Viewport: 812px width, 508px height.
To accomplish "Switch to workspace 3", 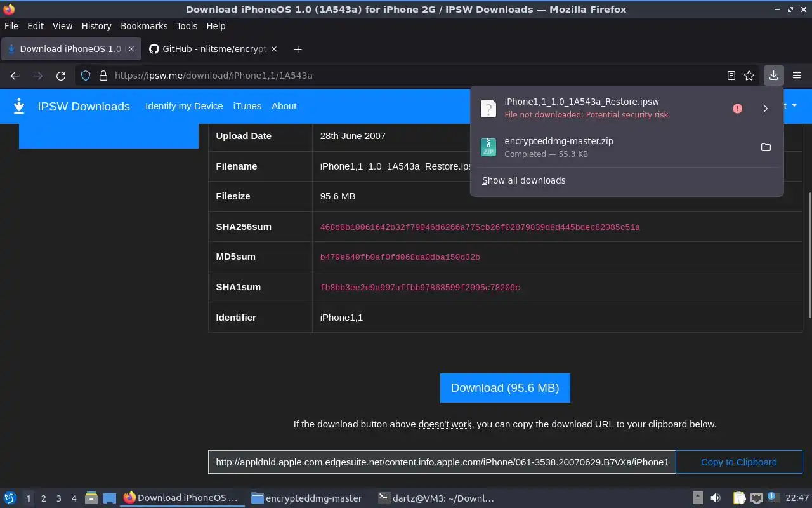I will pos(58,498).
